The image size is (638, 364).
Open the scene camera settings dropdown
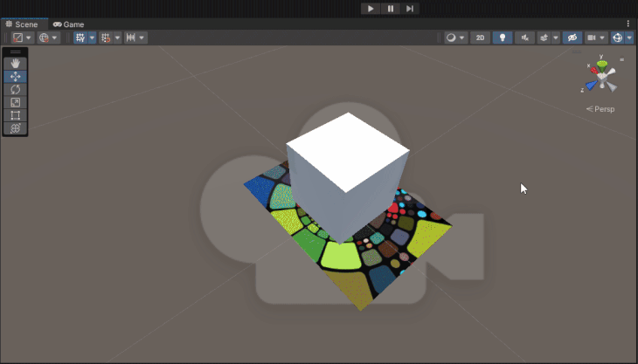(596, 38)
